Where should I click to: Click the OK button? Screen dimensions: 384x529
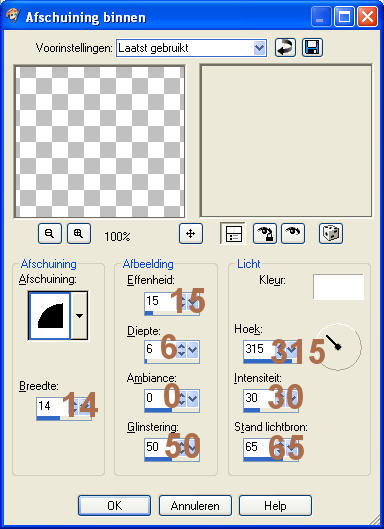pos(114,505)
